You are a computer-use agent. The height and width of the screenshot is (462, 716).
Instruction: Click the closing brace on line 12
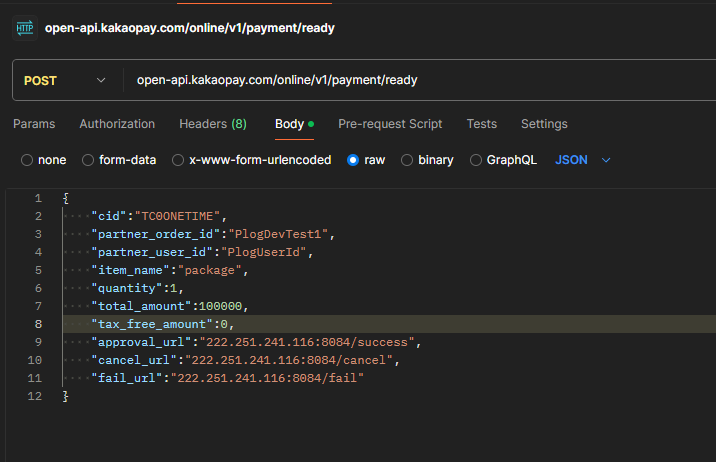[65, 396]
